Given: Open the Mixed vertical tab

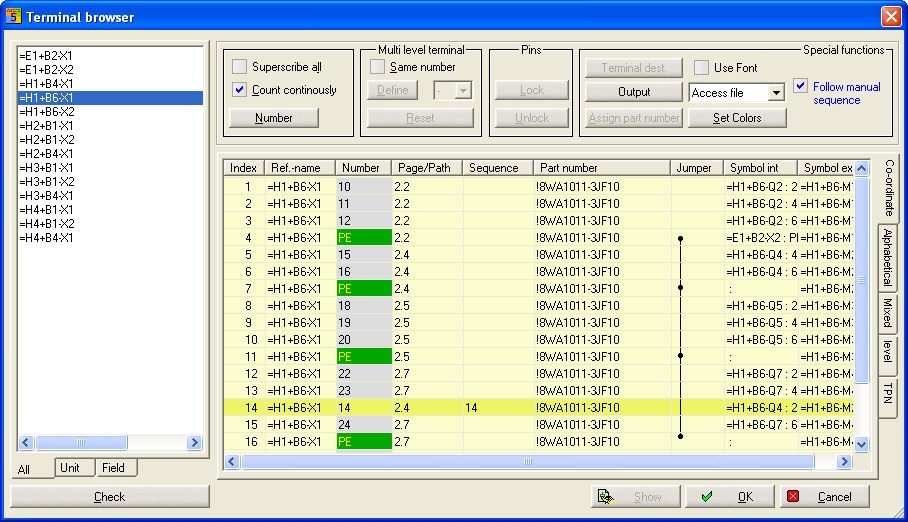Looking at the screenshot, I should (887, 312).
